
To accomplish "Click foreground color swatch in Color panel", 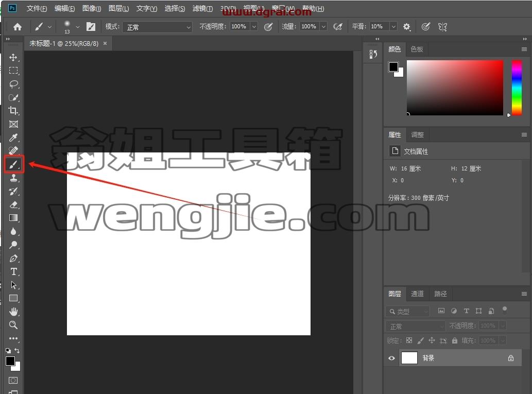I will [393, 67].
